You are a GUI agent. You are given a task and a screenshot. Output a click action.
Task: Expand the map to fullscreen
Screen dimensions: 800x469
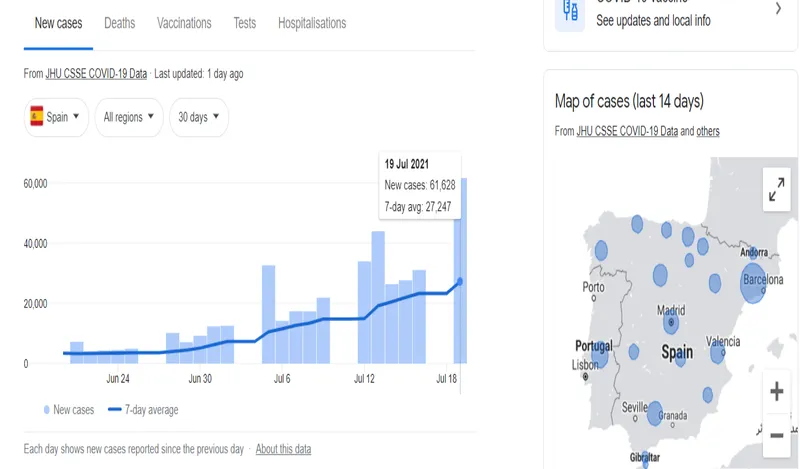776,189
